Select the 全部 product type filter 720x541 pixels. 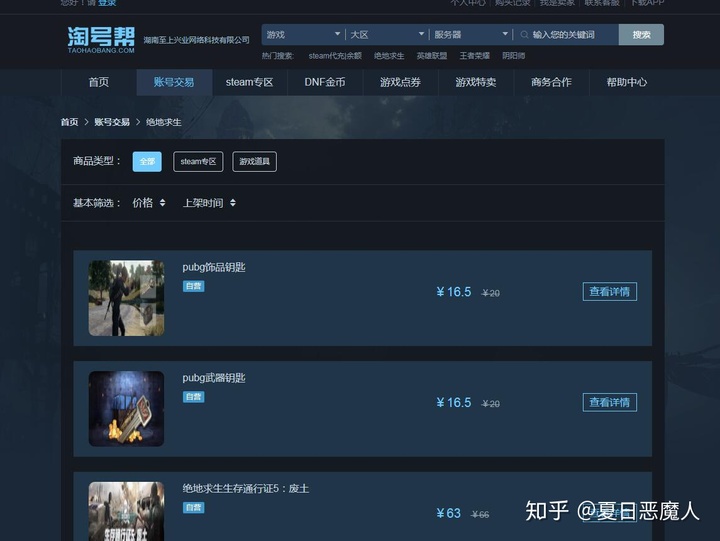(147, 162)
